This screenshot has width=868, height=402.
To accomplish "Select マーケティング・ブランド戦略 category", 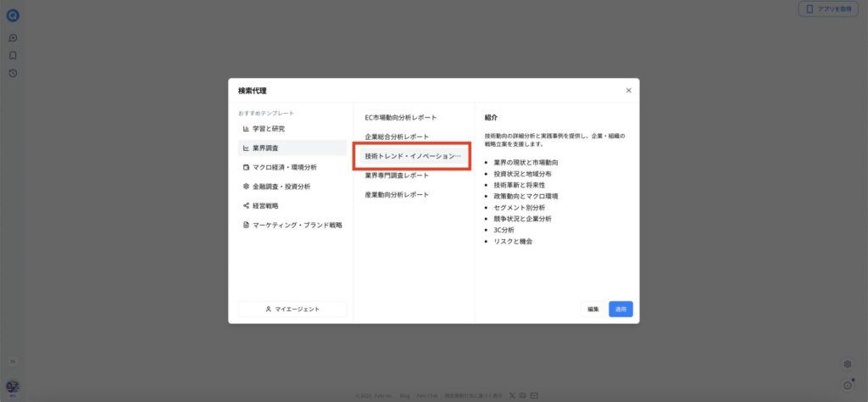I will 292,225.
